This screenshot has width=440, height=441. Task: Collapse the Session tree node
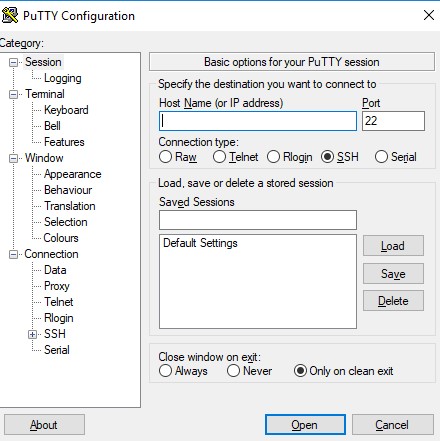tap(13, 62)
